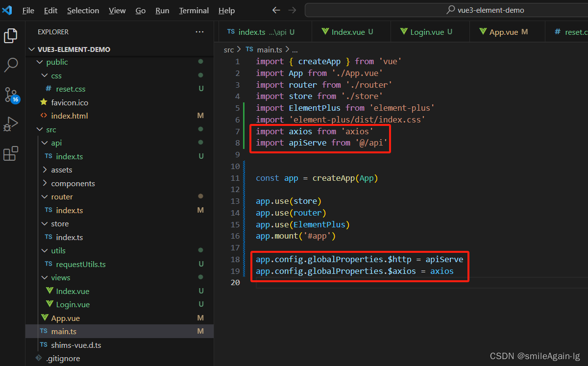Open Source Control with 16 changes
This screenshot has width=588, height=366.
(11, 94)
